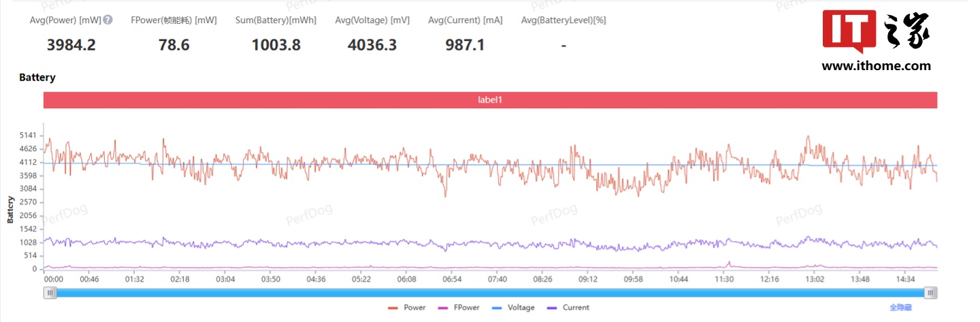This screenshot has width=980, height=322.
Task: Toggle the Power series in legend
Action: (x=407, y=308)
